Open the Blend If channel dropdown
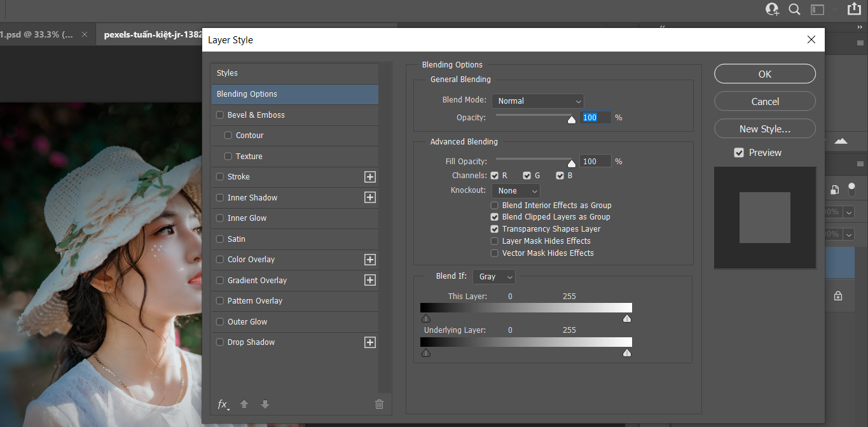868x427 pixels. tap(493, 277)
